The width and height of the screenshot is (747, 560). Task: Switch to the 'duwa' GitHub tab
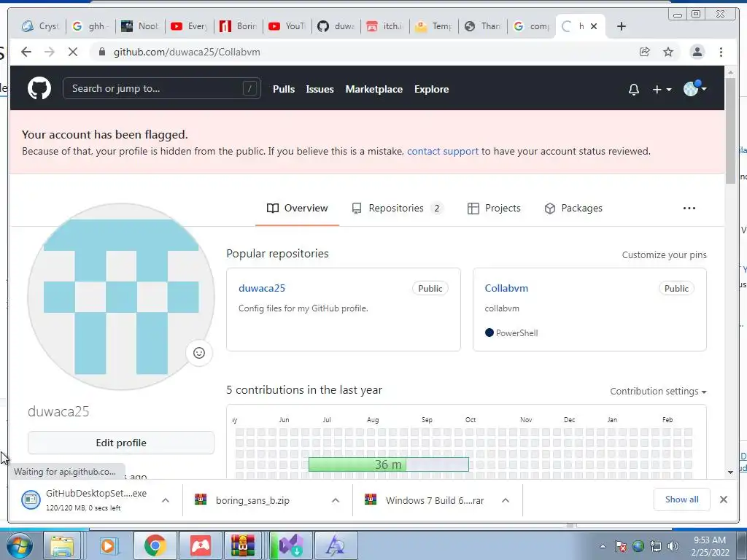(x=336, y=26)
